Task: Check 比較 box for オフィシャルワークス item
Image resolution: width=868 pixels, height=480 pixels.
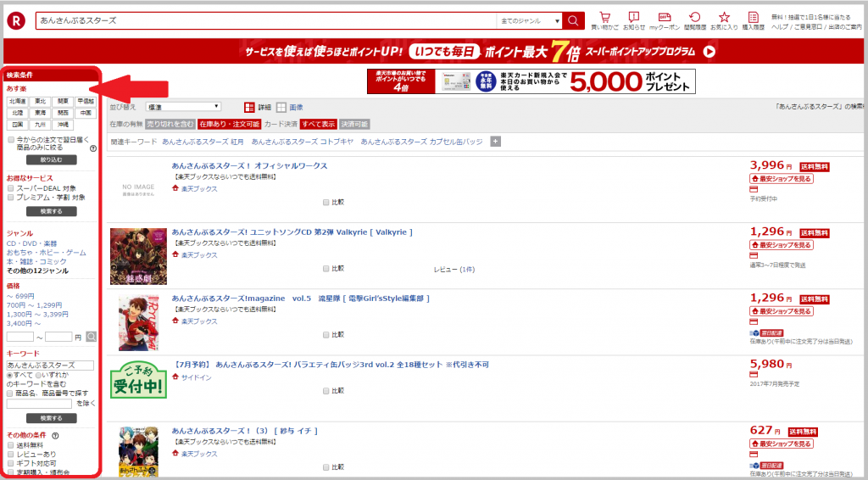Action: [x=326, y=202]
